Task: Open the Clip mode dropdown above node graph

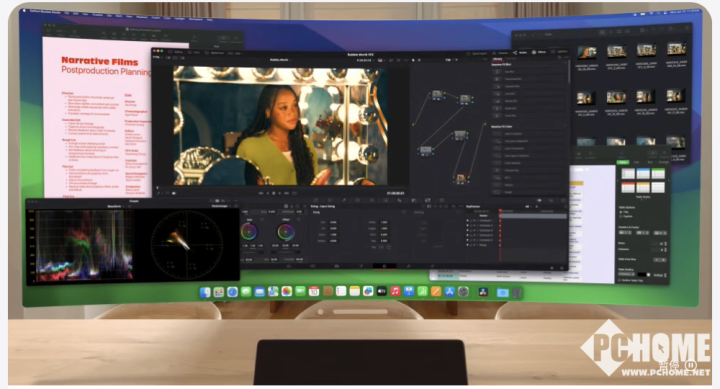Action: click(451, 59)
